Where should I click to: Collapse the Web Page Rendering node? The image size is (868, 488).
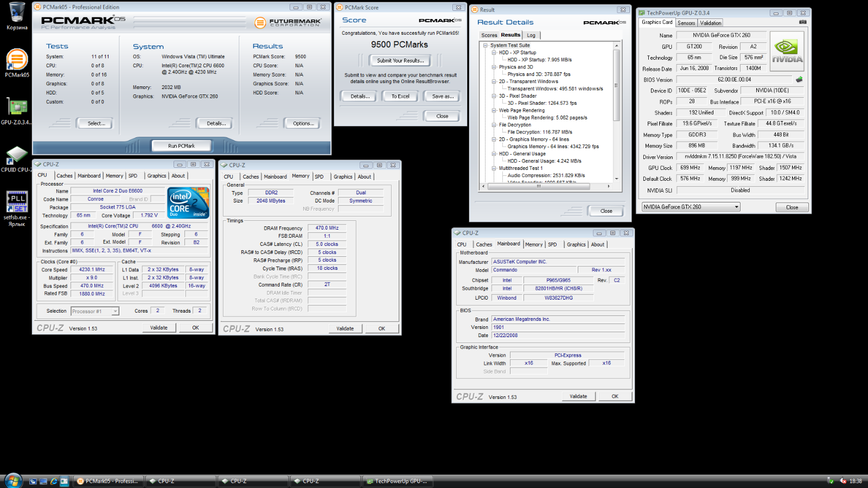tap(494, 110)
